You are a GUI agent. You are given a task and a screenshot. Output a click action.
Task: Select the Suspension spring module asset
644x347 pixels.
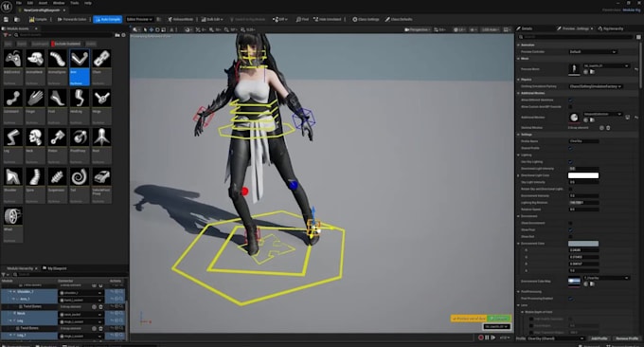pyautogui.click(x=57, y=186)
